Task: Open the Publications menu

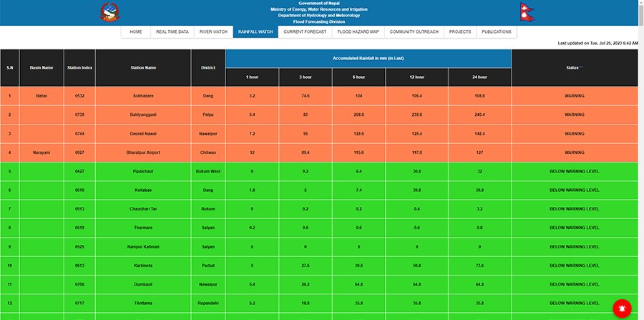Action: tap(497, 32)
